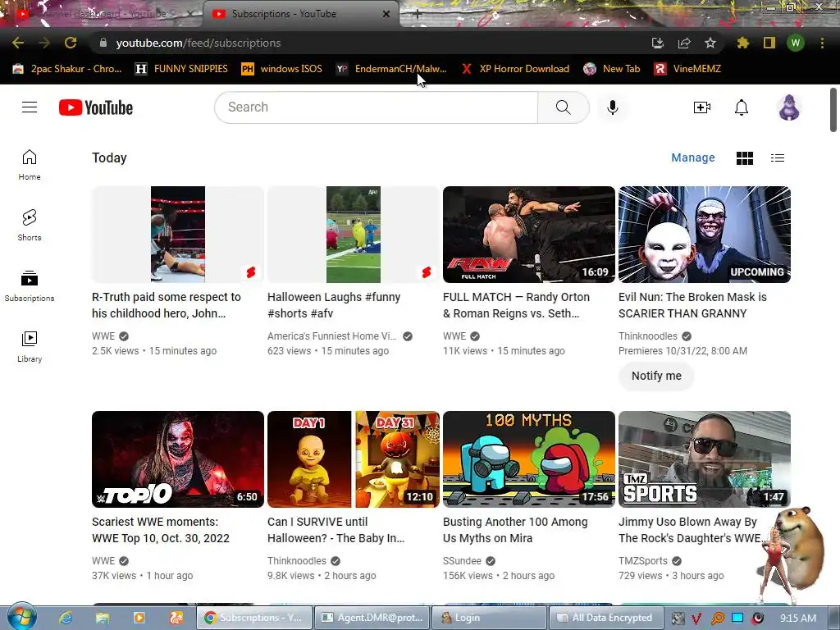Viewport: 840px width, 630px height.
Task: Open the Agent.DMR@prot... taskbar window
Action: click(372, 618)
